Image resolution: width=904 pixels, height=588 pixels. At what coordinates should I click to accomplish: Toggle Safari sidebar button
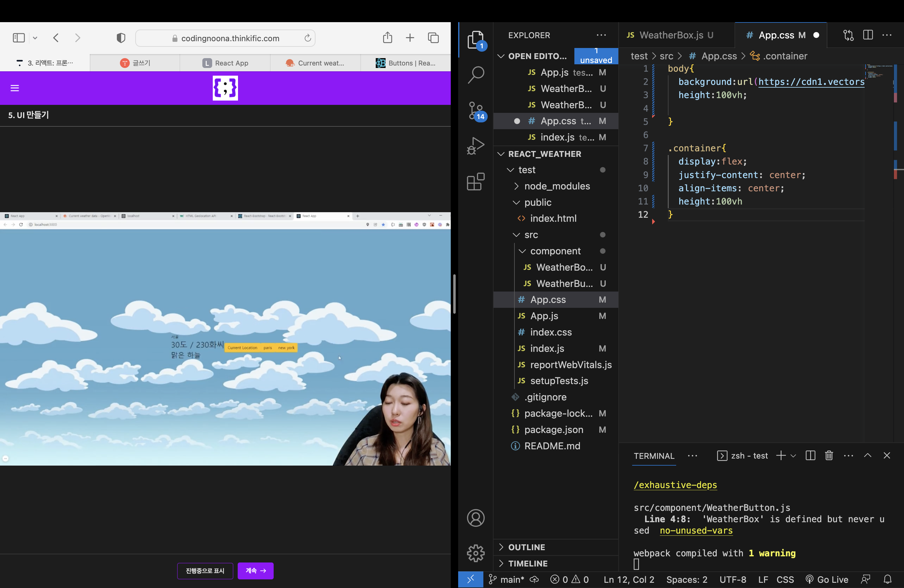point(19,38)
